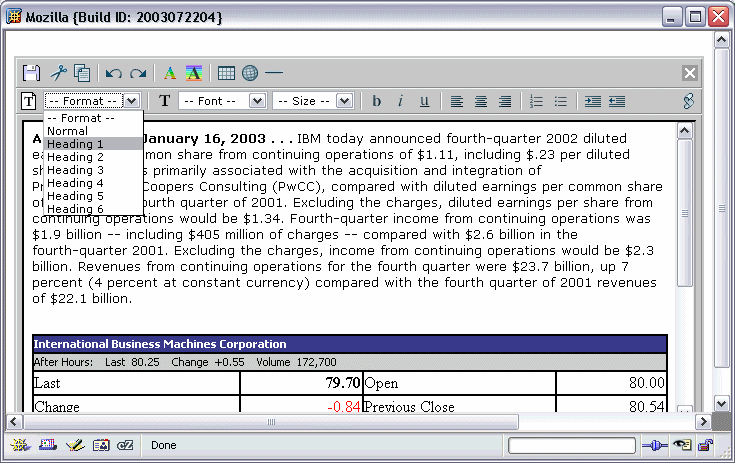735x463 pixels.
Task: Click the red '-0.84' change value
Action: tap(344, 406)
